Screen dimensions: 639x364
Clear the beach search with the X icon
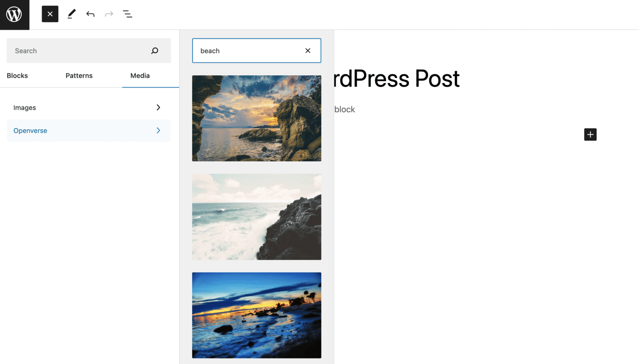pyautogui.click(x=308, y=50)
